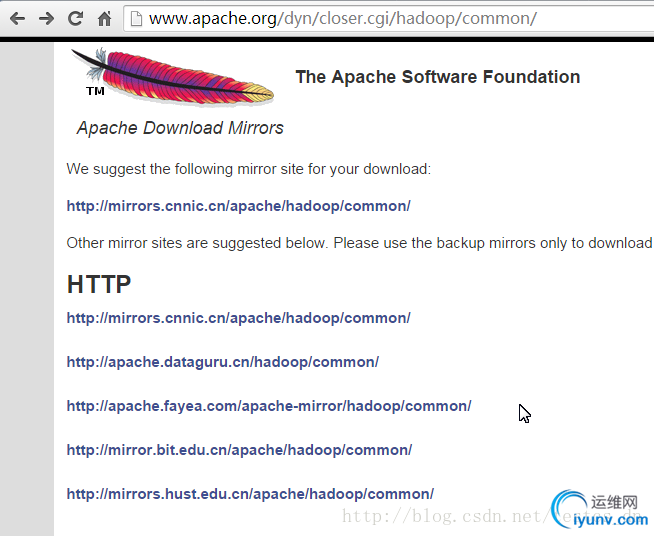The image size is (654, 536).
Task: Open the mirrors.hust.edu.cn hadoop link
Action: tap(250, 494)
